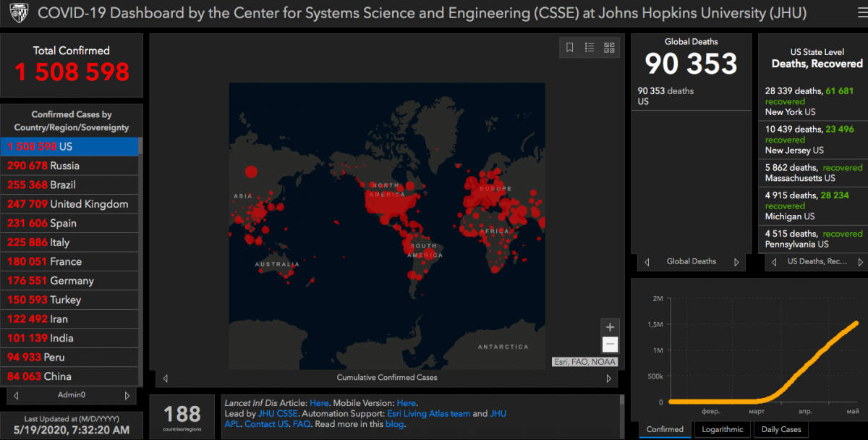
Task: Click the Massachusetts US deaths entry
Action: (813, 172)
